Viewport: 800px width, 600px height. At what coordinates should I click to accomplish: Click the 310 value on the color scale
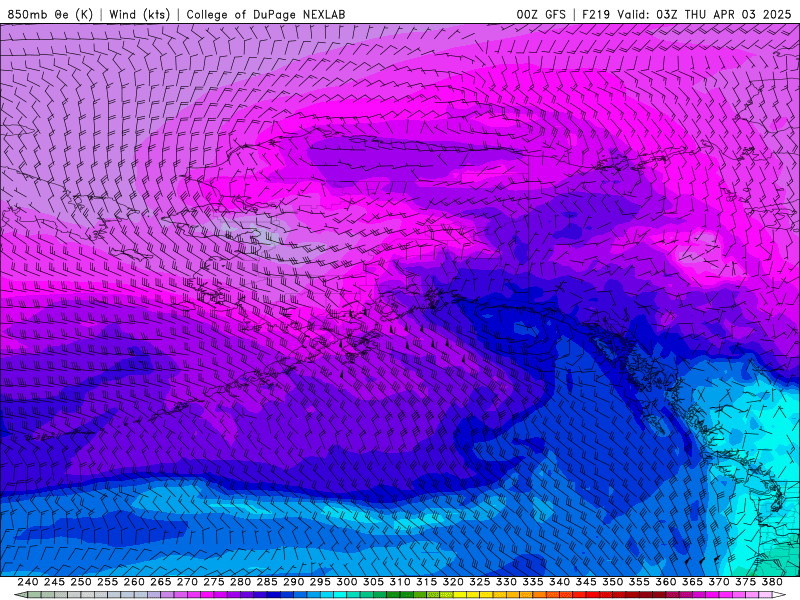pyautogui.click(x=400, y=582)
